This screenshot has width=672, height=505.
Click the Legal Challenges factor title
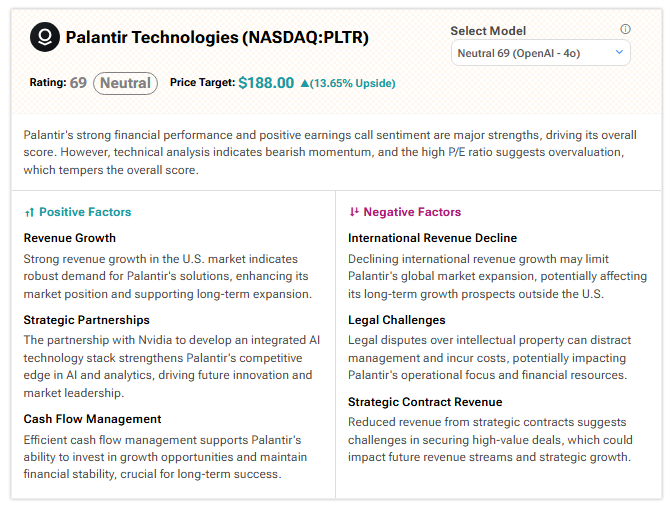(397, 320)
